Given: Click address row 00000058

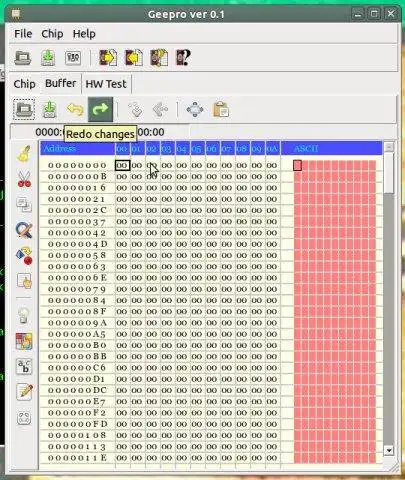Looking at the screenshot, I should click(x=77, y=255).
